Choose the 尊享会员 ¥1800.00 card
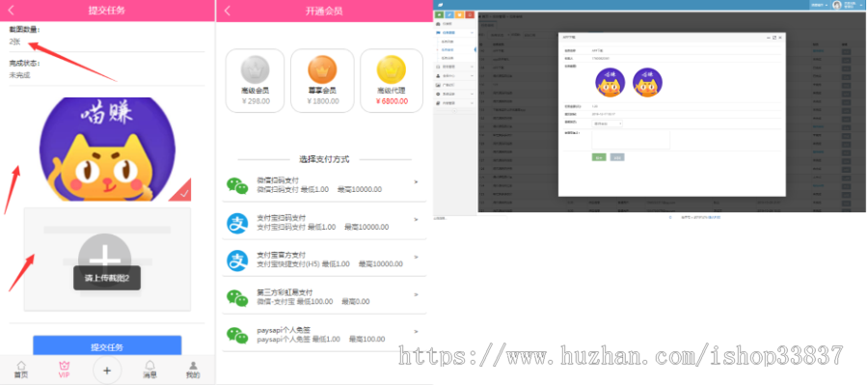This screenshot has height=385, width=868. (x=322, y=81)
